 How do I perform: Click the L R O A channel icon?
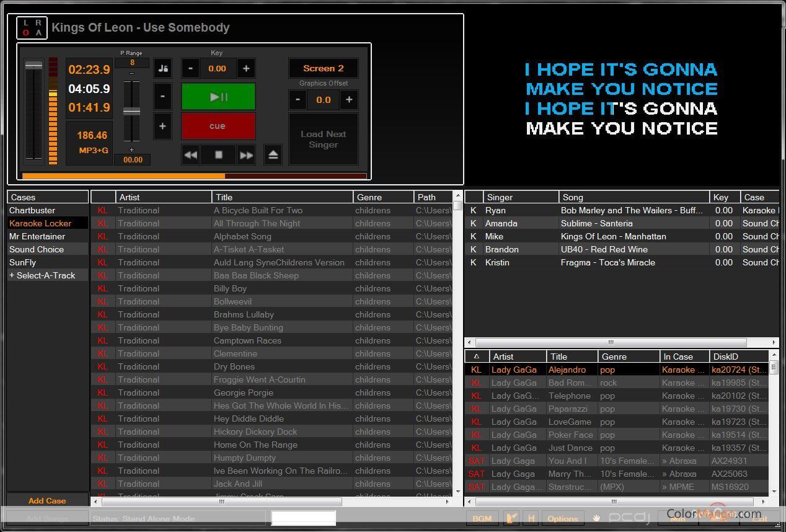[x=32, y=27]
